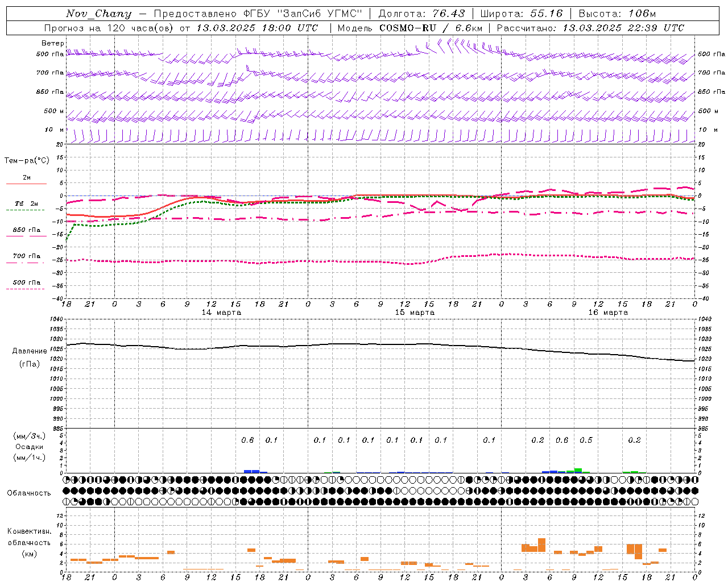Select the 2м temperature legend label
Screen dimensions: 728x582
click(x=27, y=178)
